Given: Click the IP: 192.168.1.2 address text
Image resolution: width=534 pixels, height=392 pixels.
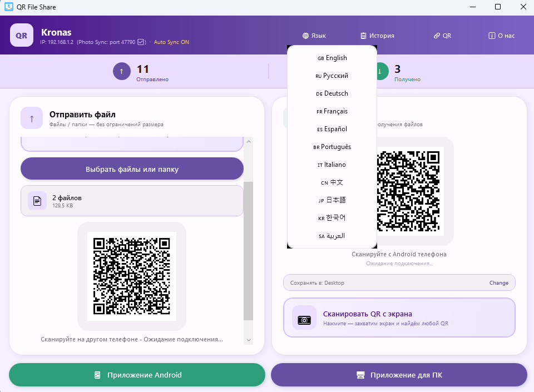Looking at the screenshot, I should pos(57,42).
